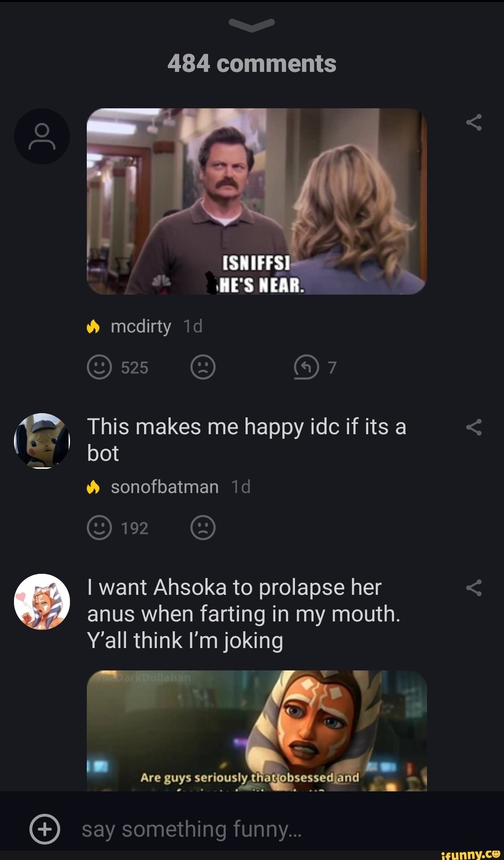
Task: Open the Ahsoka avatar commenter's profile
Action: click(x=42, y=601)
